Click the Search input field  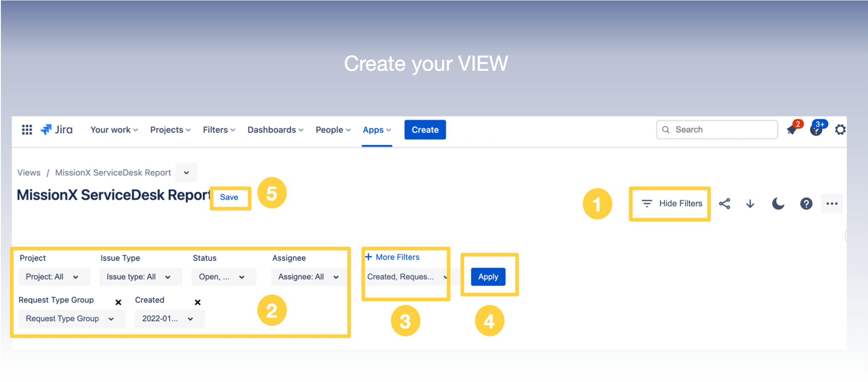[x=721, y=130]
